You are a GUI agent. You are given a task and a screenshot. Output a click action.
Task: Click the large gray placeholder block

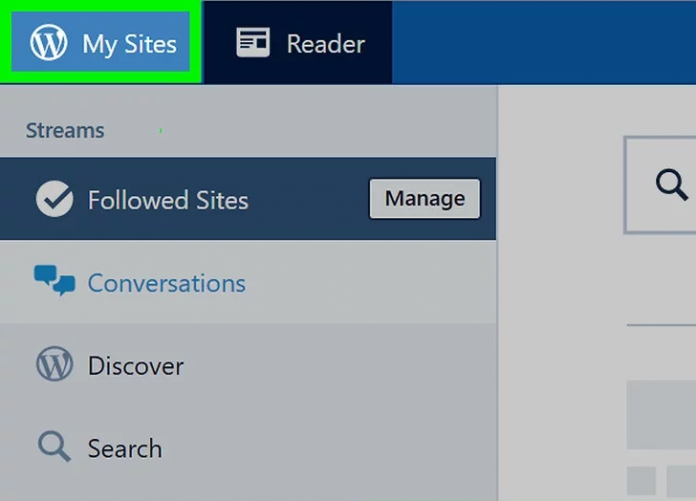661,415
